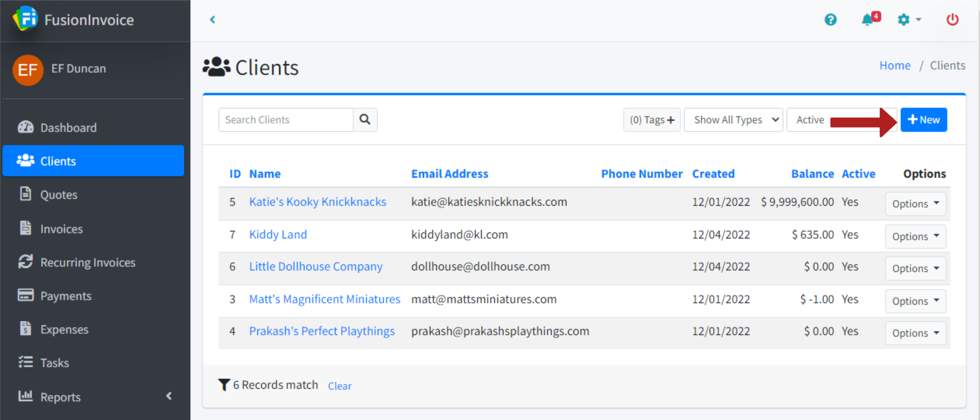This screenshot has width=980, height=420.
Task: Click the EF user avatar
Action: point(27,70)
